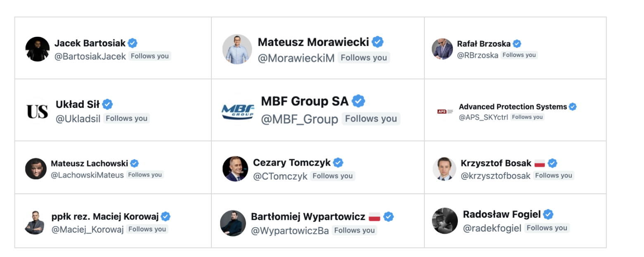Click Mateusz Morawiecki's blue verified checkmark
This screenshot has height=257, width=644.
(377, 42)
